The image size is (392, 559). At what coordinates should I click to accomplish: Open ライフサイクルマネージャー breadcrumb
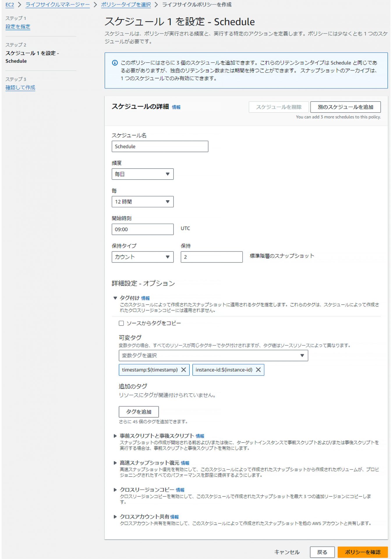pos(58,5)
